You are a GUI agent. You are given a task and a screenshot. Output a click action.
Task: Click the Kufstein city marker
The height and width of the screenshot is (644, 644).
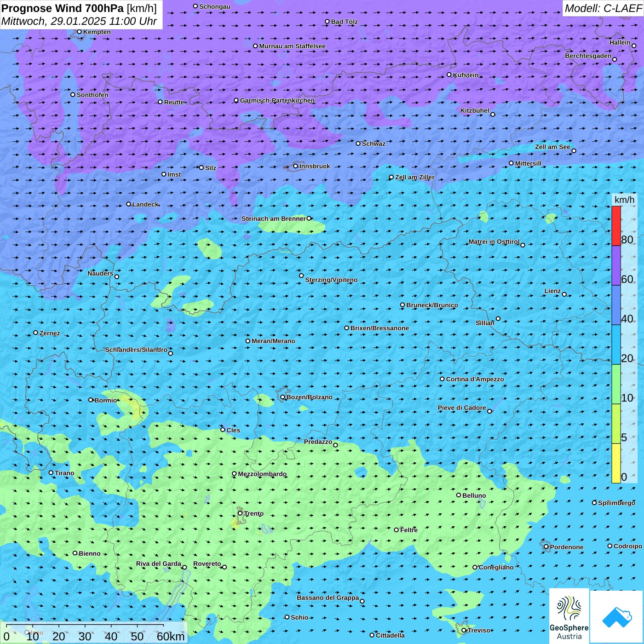[x=449, y=75]
